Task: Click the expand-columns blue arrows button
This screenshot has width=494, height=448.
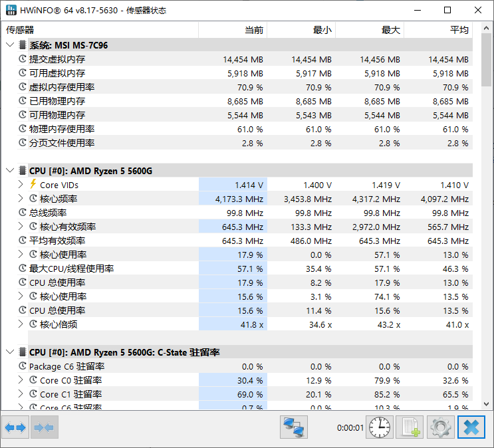Action: tap(15, 427)
